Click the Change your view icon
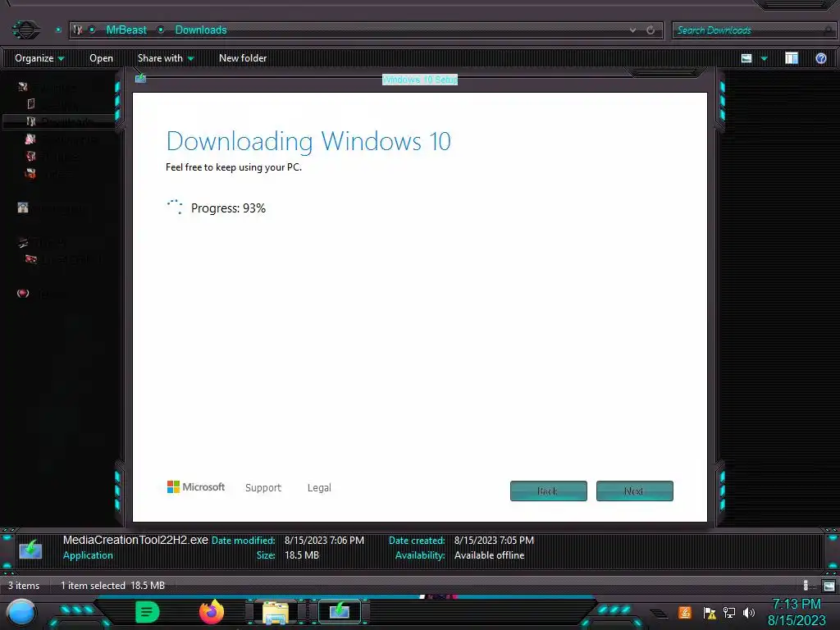840x630 pixels. click(746, 58)
